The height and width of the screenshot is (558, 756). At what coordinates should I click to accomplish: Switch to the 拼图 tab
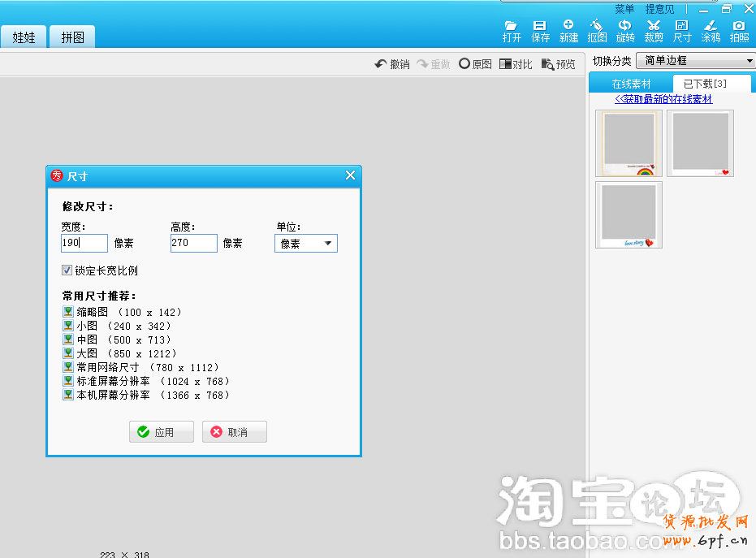click(72, 37)
